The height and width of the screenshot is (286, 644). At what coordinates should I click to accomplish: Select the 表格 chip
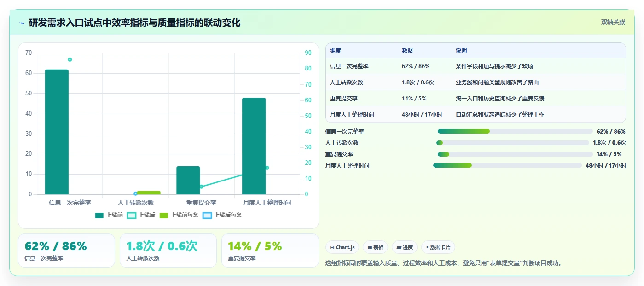click(376, 247)
